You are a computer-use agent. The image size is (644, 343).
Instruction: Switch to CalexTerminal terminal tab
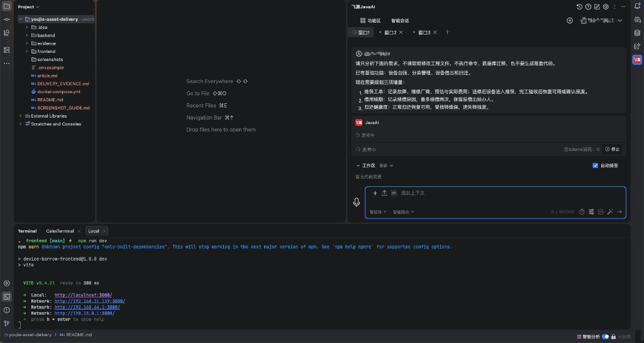coord(60,231)
